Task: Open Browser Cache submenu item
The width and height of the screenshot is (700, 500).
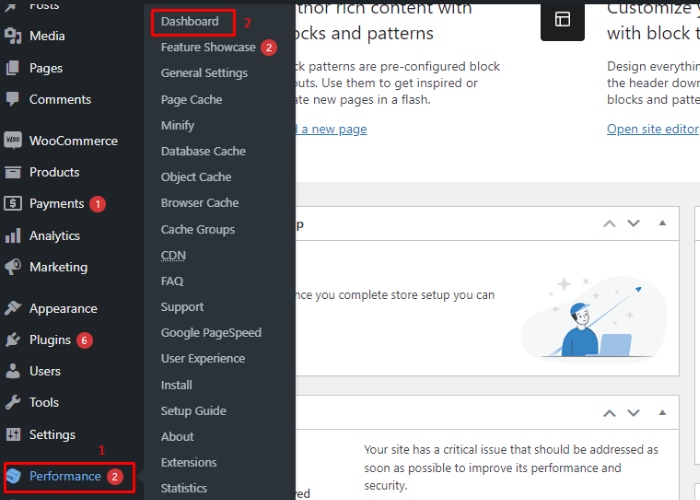Action: click(x=200, y=203)
